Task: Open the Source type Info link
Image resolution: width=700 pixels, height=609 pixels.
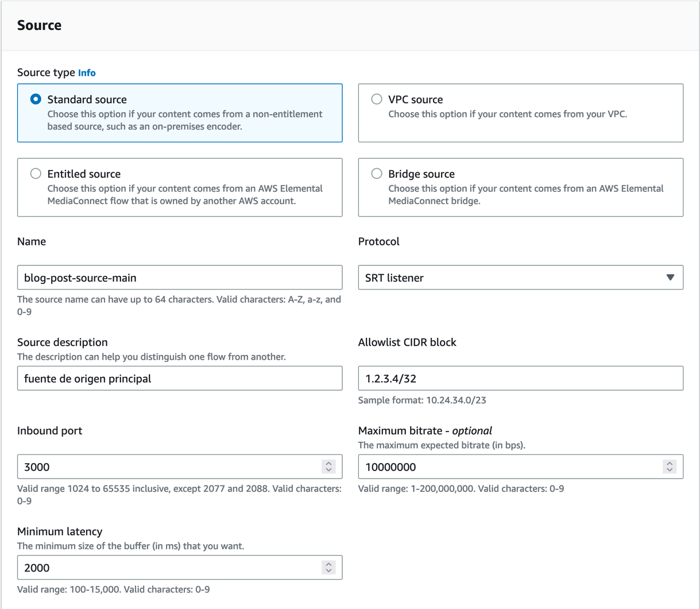Action: tap(87, 73)
